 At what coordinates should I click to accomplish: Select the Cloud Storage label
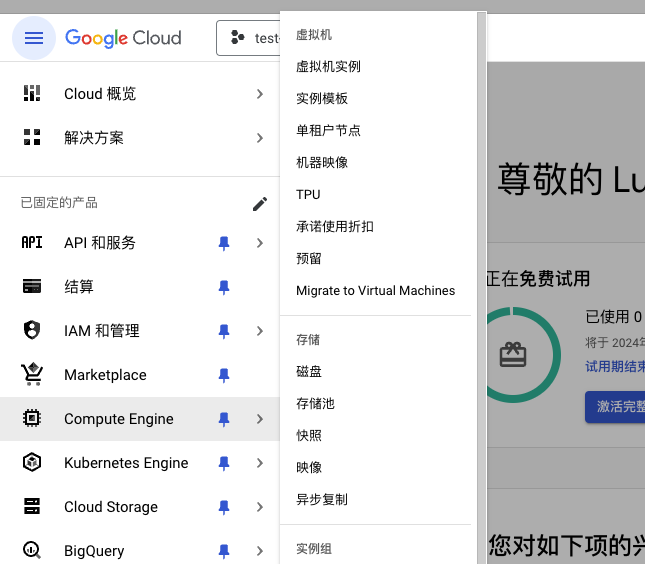pyautogui.click(x=111, y=507)
